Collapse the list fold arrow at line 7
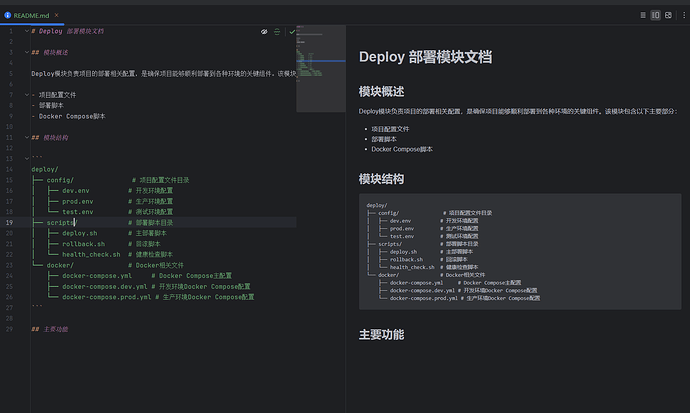Image resolution: width=690 pixels, height=413 pixels. [x=26, y=95]
